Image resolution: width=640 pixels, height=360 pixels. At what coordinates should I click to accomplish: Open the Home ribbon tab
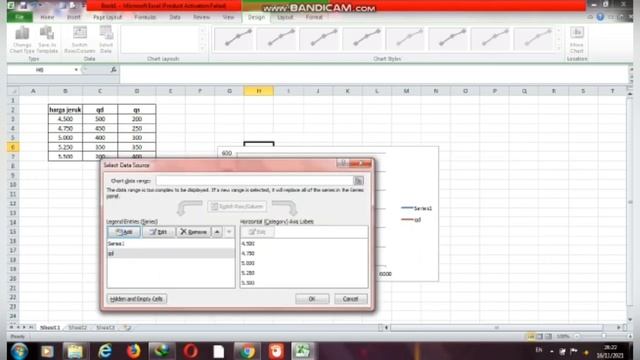click(47, 17)
